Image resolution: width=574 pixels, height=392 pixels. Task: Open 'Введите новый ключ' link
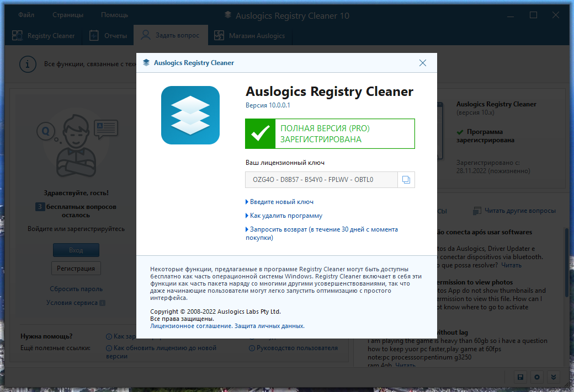[281, 202]
